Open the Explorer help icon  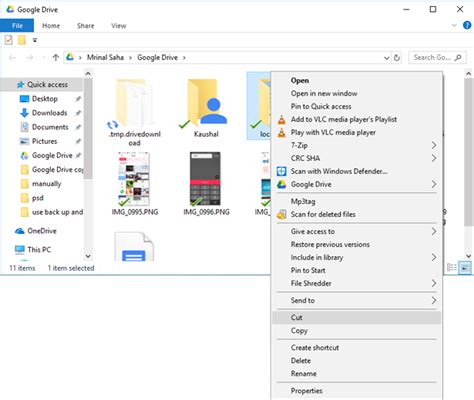click(467, 25)
